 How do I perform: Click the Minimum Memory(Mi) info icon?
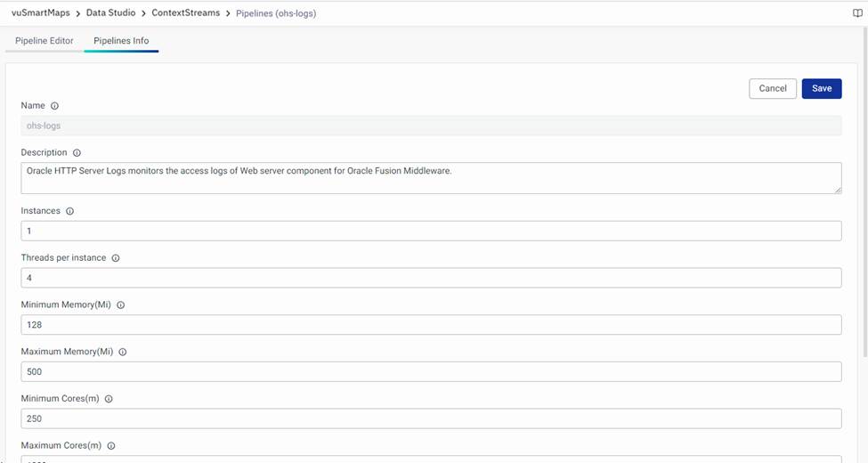[121, 305]
